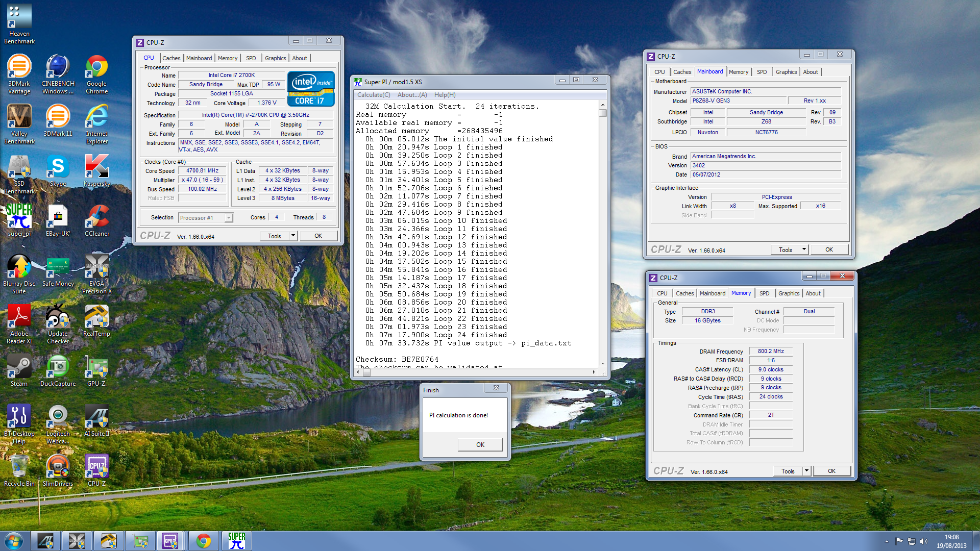
Task: Open Internet Explorer desktop icon
Action: (x=96, y=124)
